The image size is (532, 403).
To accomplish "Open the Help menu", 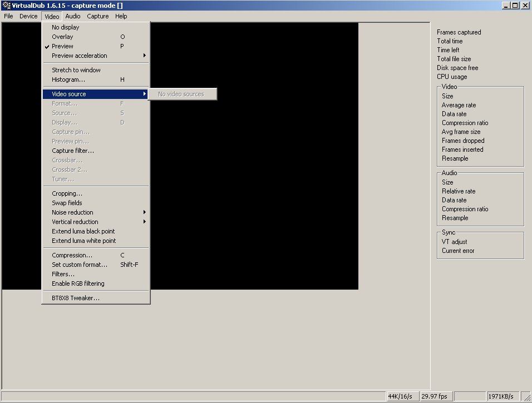I will 121,16.
